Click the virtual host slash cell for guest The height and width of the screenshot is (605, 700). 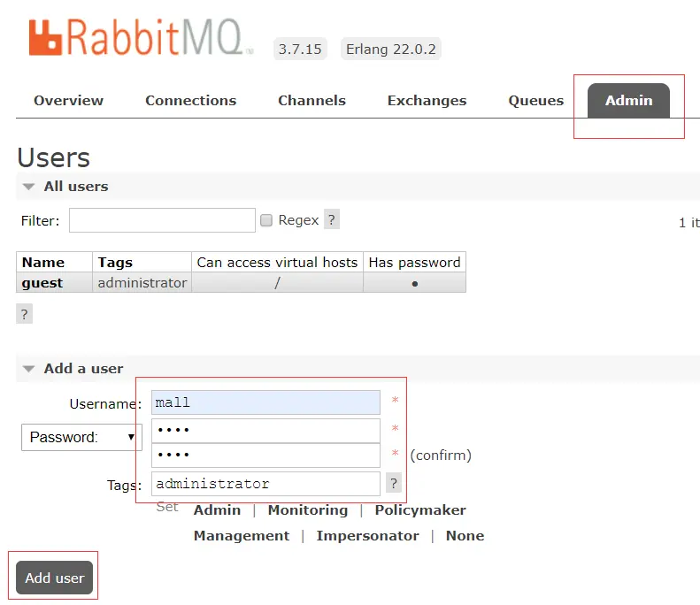click(277, 283)
